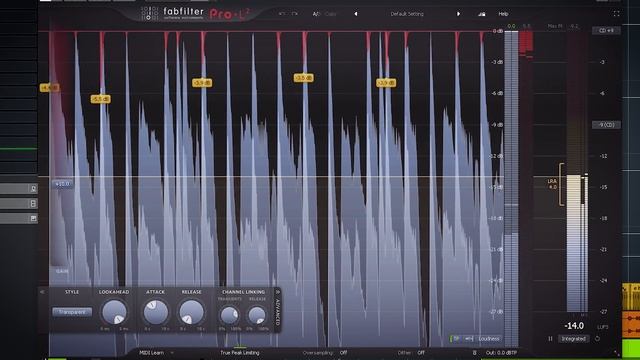Click the output options icon beside Help
The image size is (640, 360).
point(482,14)
